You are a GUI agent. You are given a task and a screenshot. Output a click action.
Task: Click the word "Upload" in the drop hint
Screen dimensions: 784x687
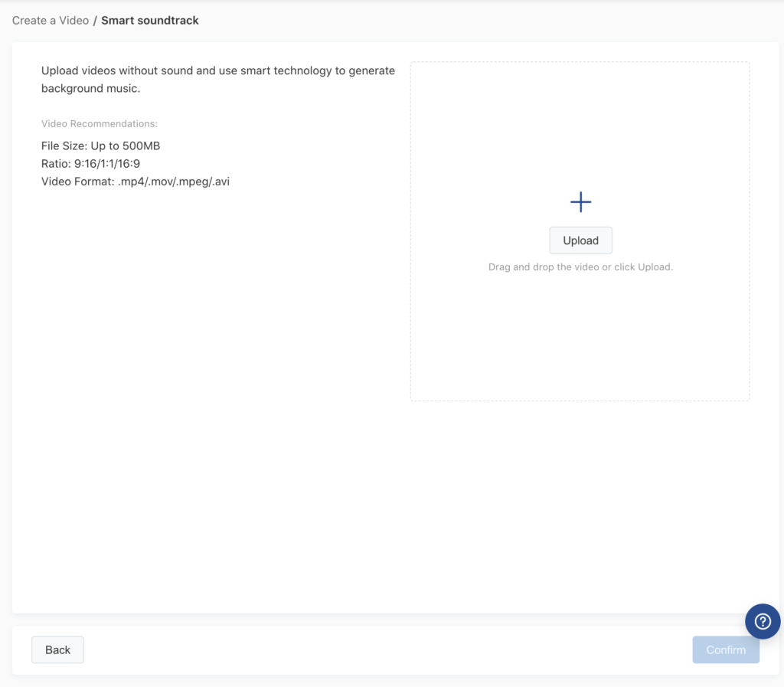tap(655, 267)
